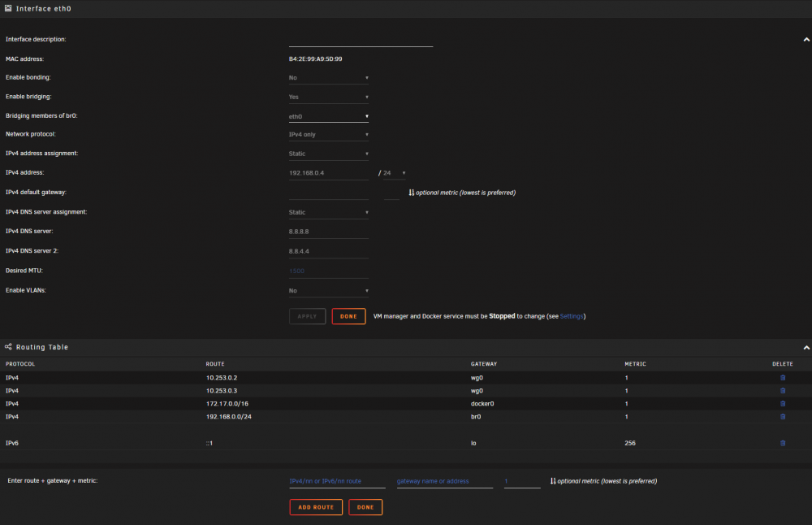Click the ADD ROUTE button
Screen dimensions: 812x525
316,507
